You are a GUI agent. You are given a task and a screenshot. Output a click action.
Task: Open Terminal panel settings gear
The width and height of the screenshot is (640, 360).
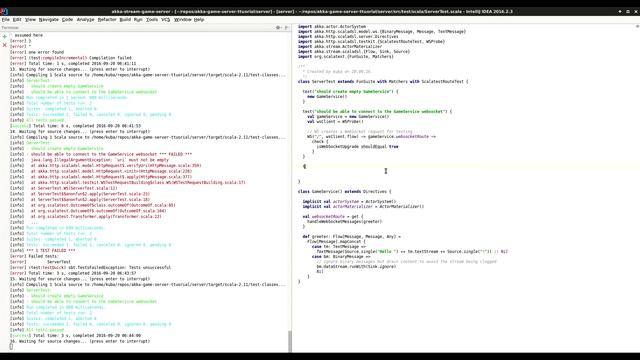click(x=278, y=27)
